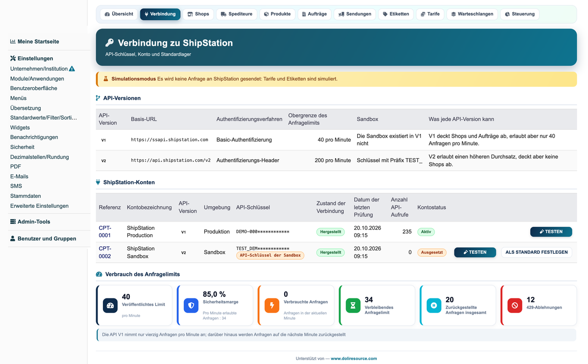Click the https://ssapi.shipstation.com base URL
Image resolution: width=588 pixels, height=364 pixels.
170,140
